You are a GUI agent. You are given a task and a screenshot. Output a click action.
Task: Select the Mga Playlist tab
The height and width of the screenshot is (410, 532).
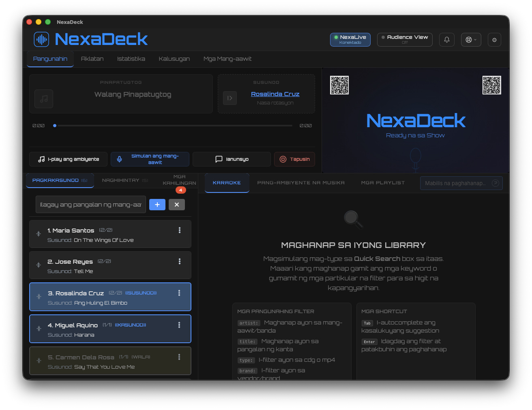(x=383, y=183)
